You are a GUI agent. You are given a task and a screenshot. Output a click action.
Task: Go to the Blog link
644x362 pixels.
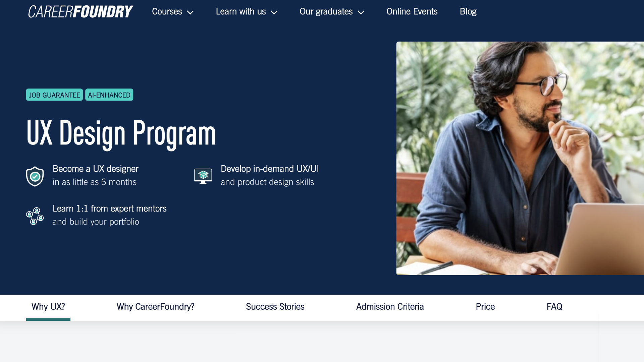click(x=468, y=12)
